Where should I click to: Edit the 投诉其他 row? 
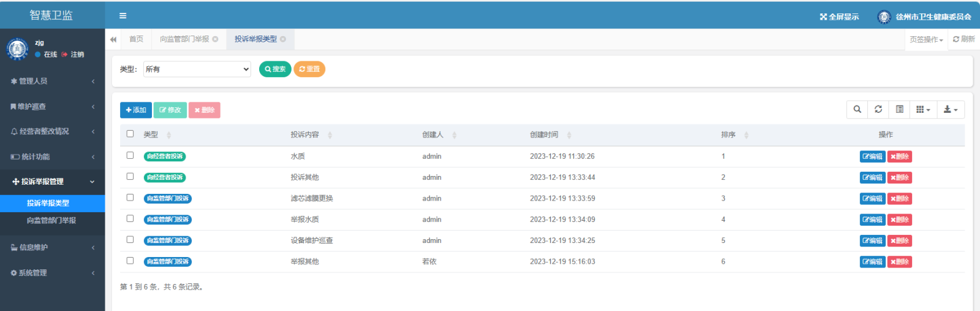pyautogui.click(x=872, y=177)
